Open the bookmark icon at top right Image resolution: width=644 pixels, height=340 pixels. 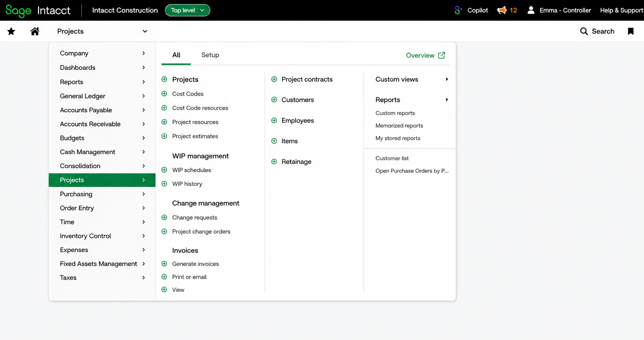click(631, 31)
